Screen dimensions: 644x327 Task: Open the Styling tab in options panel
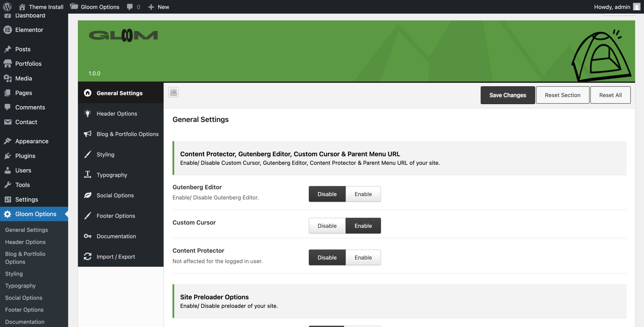click(x=121, y=154)
